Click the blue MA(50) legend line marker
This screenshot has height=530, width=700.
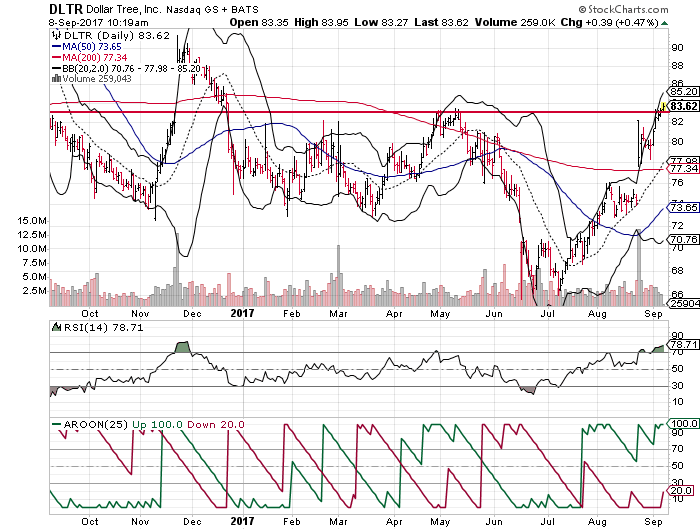57,46
